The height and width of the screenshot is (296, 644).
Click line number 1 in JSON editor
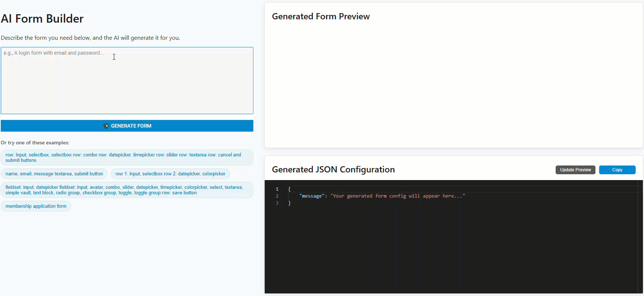point(277,189)
